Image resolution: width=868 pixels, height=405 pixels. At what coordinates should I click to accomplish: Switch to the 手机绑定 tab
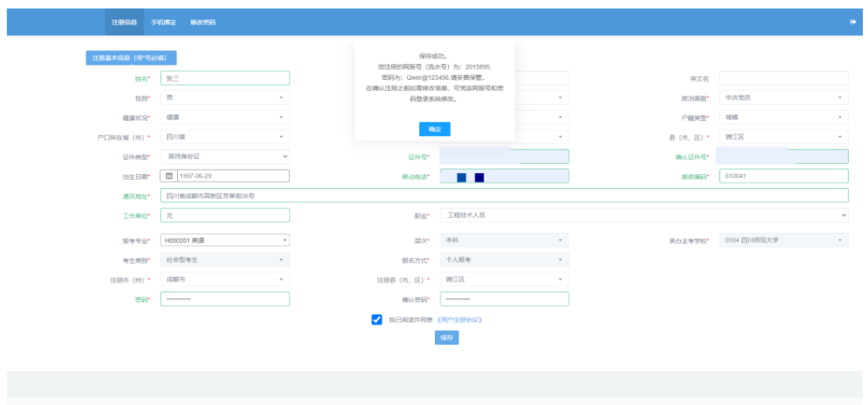pyautogui.click(x=164, y=22)
